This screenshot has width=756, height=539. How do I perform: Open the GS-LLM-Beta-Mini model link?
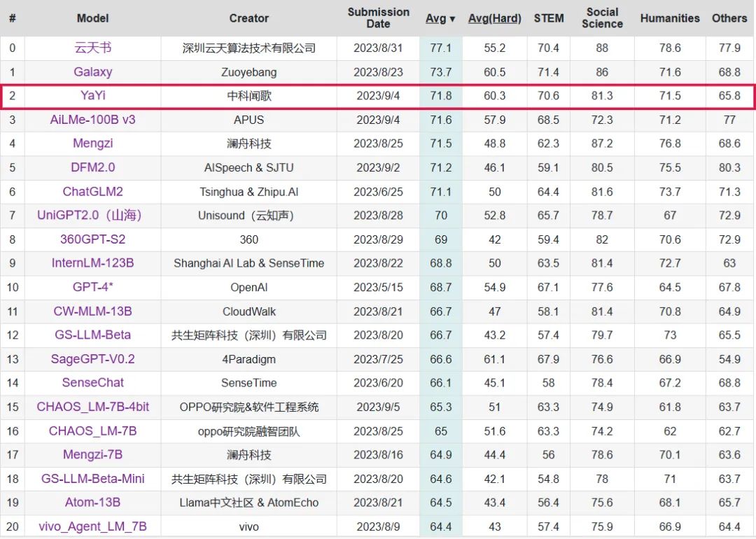[x=92, y=478]
